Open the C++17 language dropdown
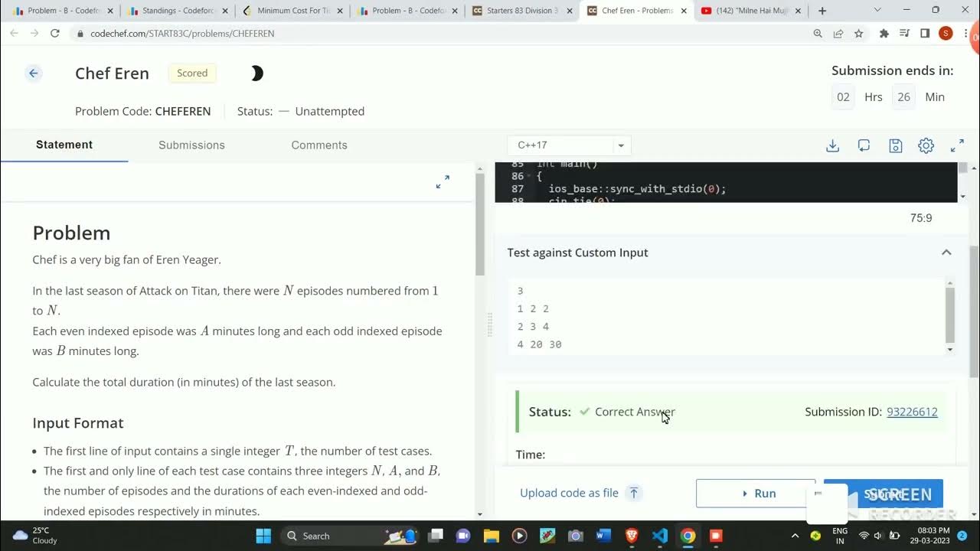980x551 pixels. coord(569,145)
